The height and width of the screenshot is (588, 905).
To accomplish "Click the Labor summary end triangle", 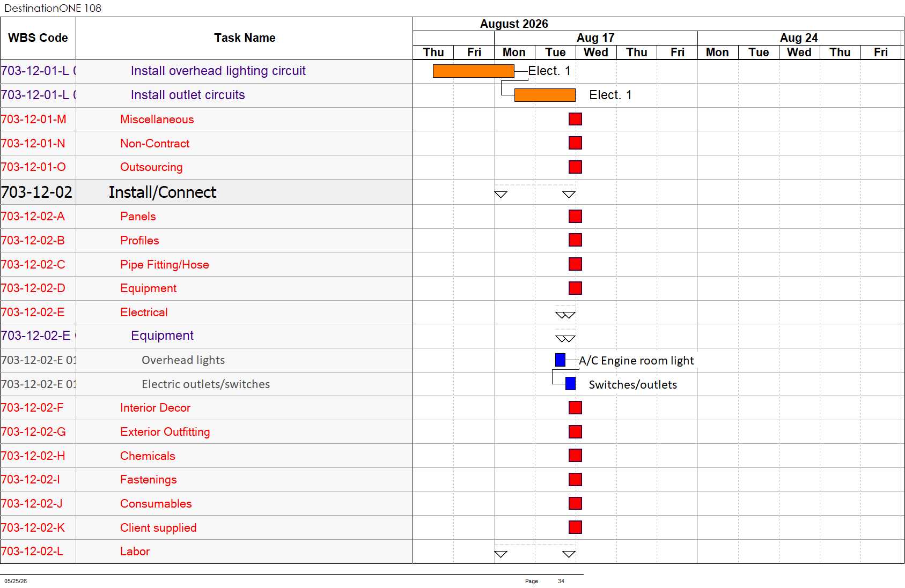I will pyautogui.click(x=569, y=554).
